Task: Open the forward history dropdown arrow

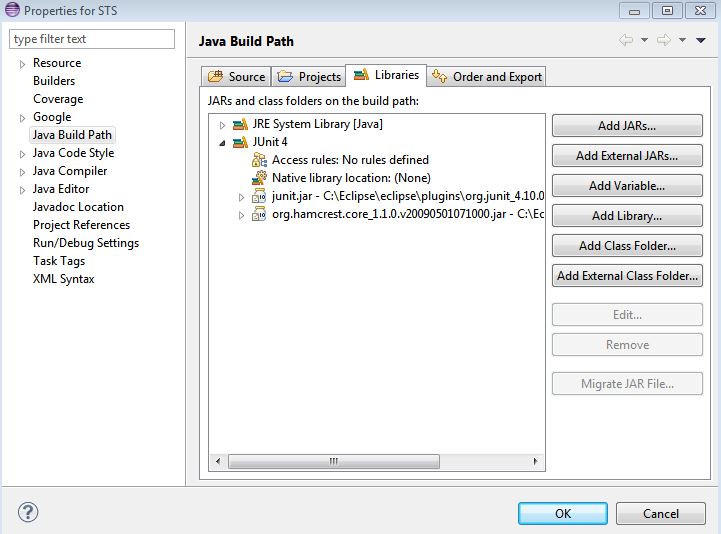Action: click(x=683, y=40)
